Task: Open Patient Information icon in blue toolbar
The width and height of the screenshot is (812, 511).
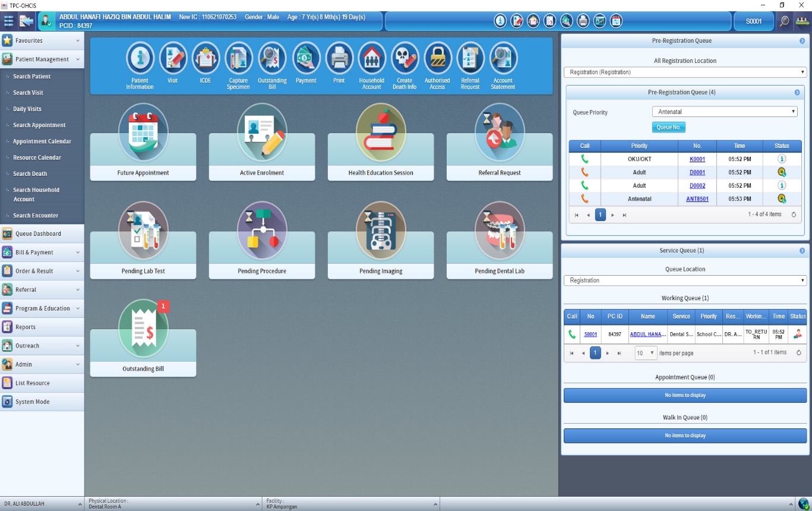Action: click(140, 58)
